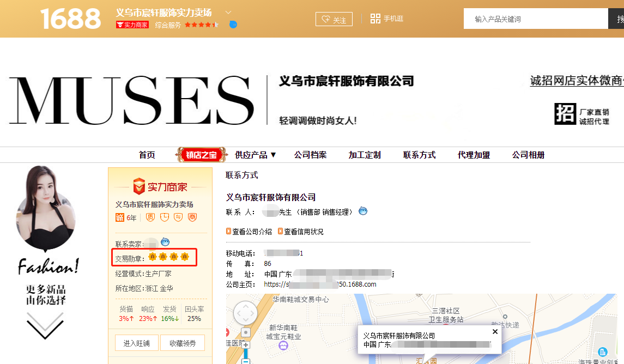
Task: Open the 公司相册 tab
Action: [x=528, y=155]
